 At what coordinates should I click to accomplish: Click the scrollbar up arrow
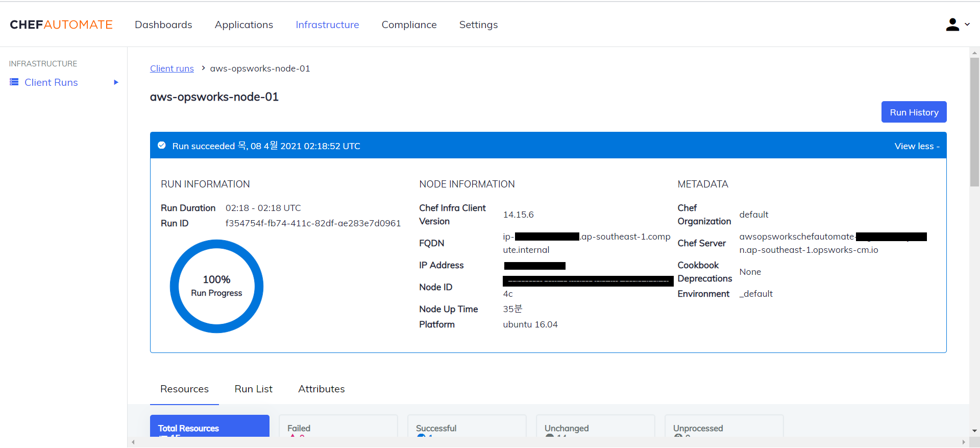click(974, 53)
